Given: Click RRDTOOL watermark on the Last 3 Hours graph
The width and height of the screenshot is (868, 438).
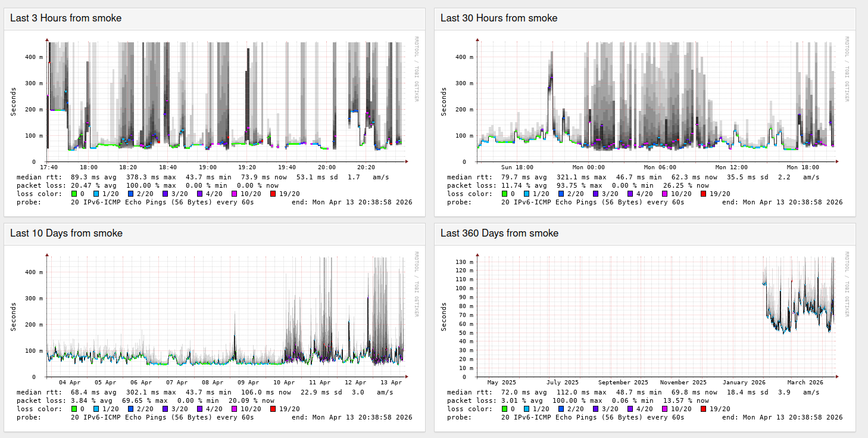Looking at the screenshot, I should click(x=416, y=69).
